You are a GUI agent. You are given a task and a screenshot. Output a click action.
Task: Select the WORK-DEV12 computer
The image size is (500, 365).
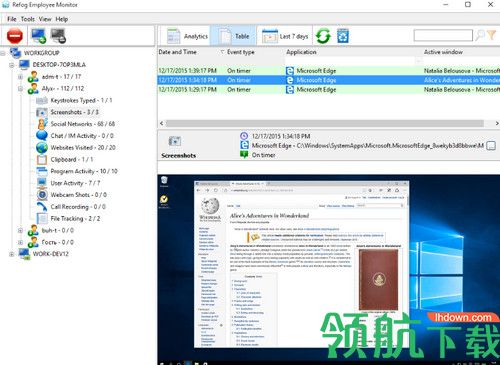coord(50,254)
